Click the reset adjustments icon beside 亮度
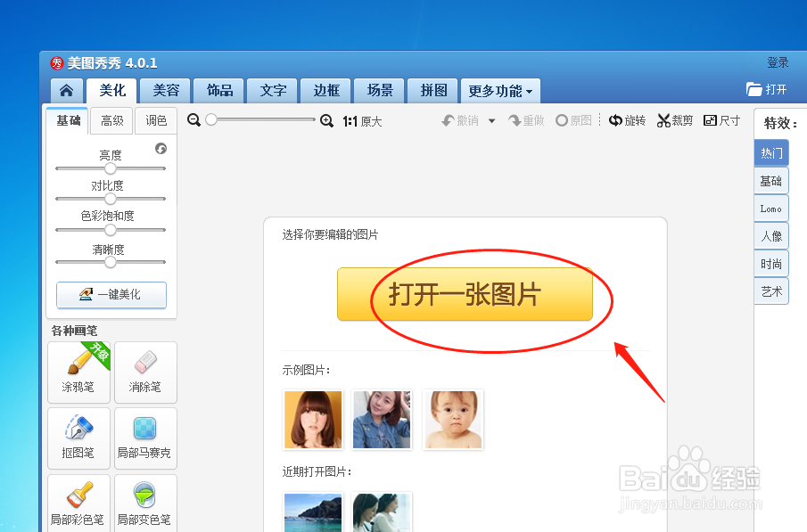The height and width of the screenshot is (532, 807). (161, 149)
